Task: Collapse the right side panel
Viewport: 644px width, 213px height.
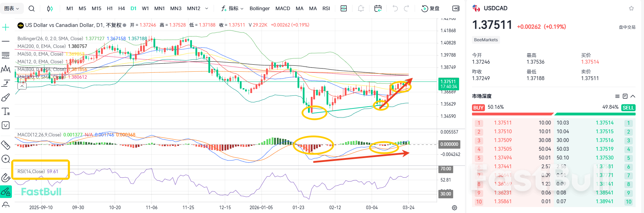Action: pos(456,8)
